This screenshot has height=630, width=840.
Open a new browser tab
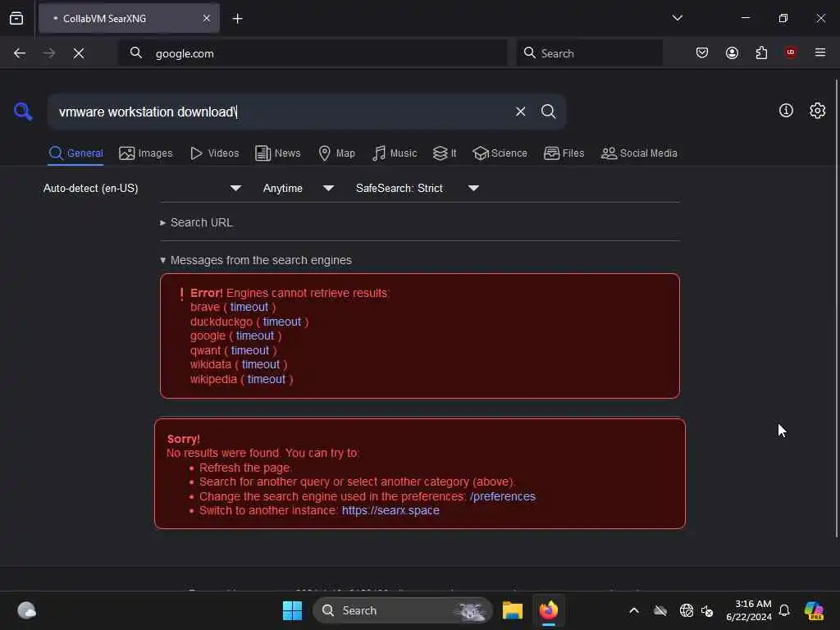(x=237, y=19)
